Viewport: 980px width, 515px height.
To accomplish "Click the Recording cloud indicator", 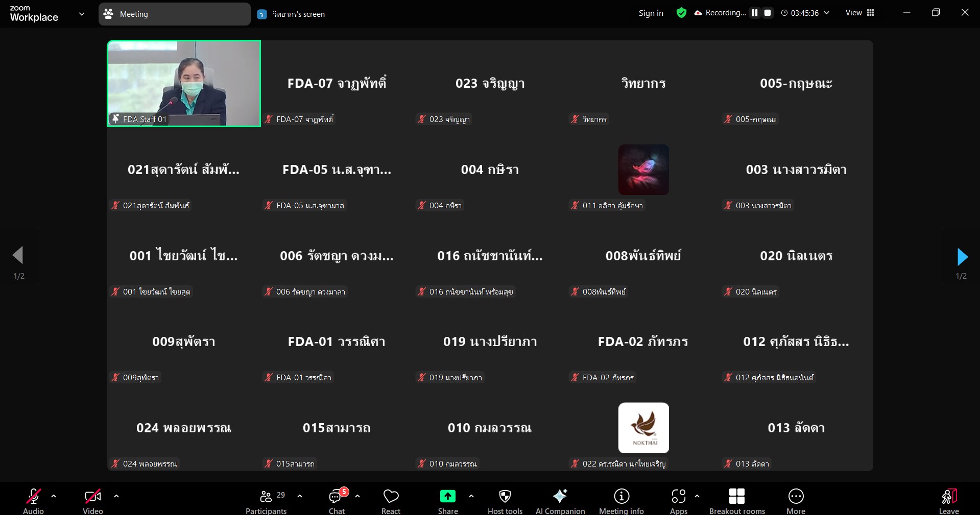I will click(720, 13).
